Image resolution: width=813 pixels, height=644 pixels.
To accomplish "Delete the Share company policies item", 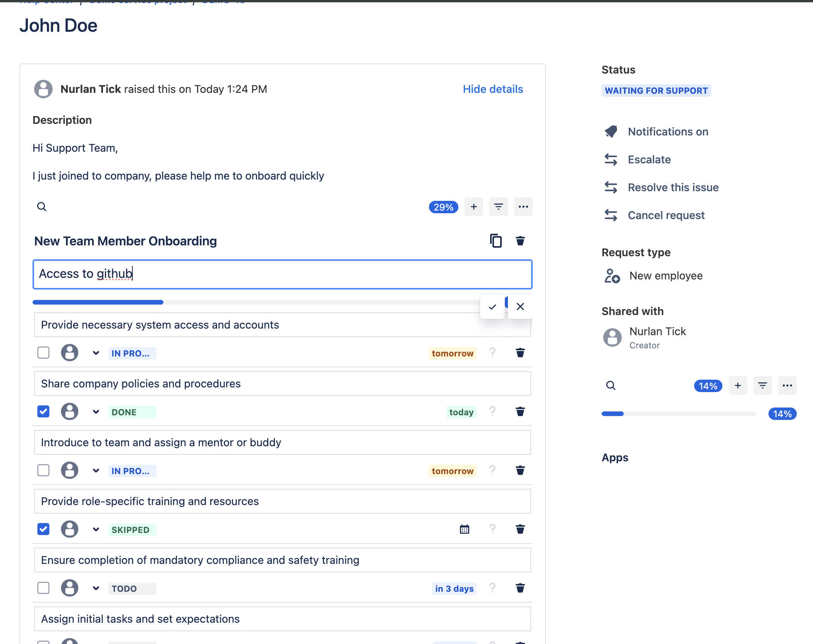I will (x=520, y=411).
